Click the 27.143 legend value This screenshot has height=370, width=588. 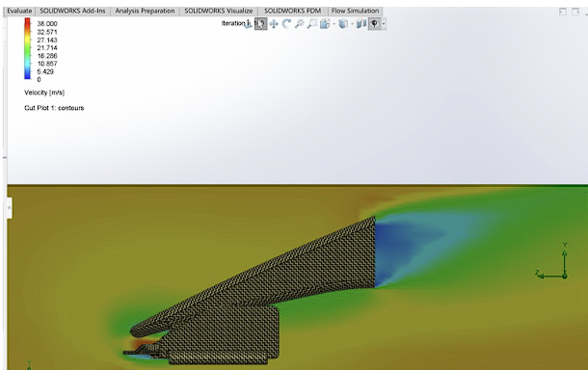(47, 40)
